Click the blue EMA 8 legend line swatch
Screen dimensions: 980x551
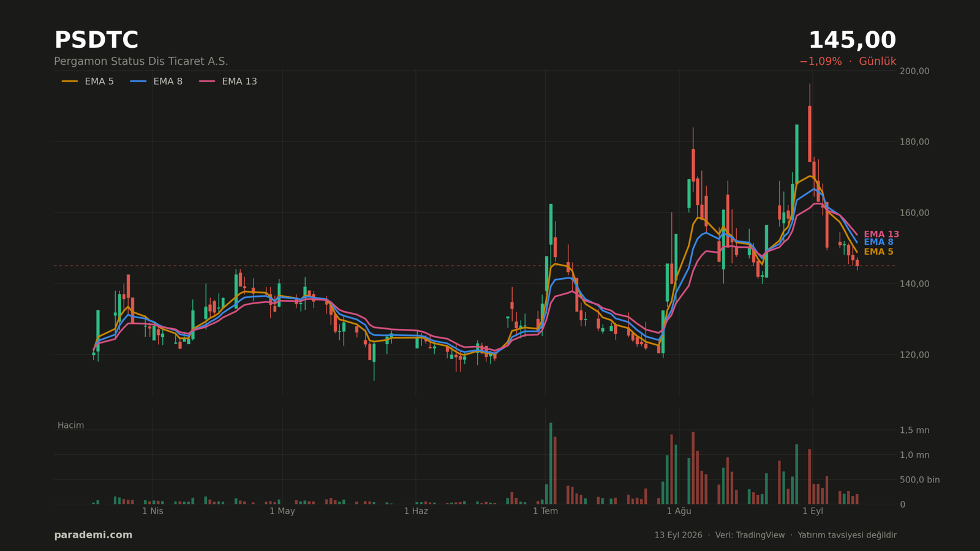tap(138, 81)
